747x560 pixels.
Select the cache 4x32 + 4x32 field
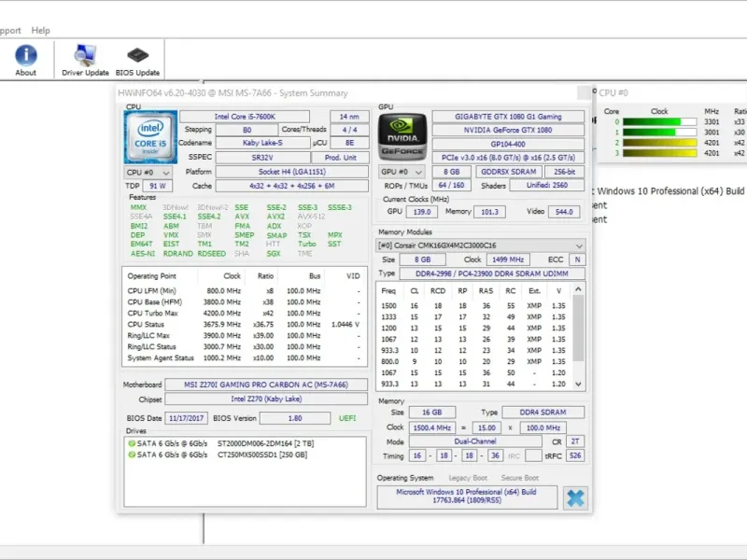[x=292, y=186]
